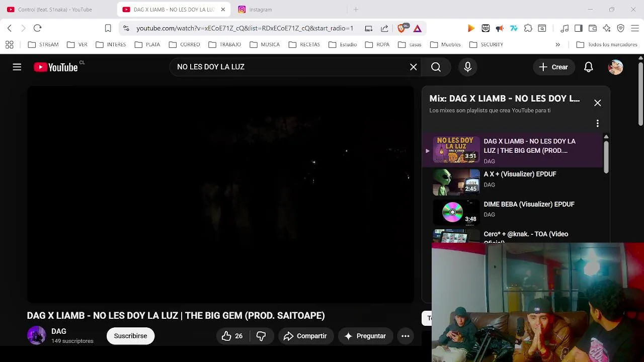The image size is (644, 362).
Task: Open the TRABAJO bookmarks folder
Action: pyautogui.click(x=225, y=45)
